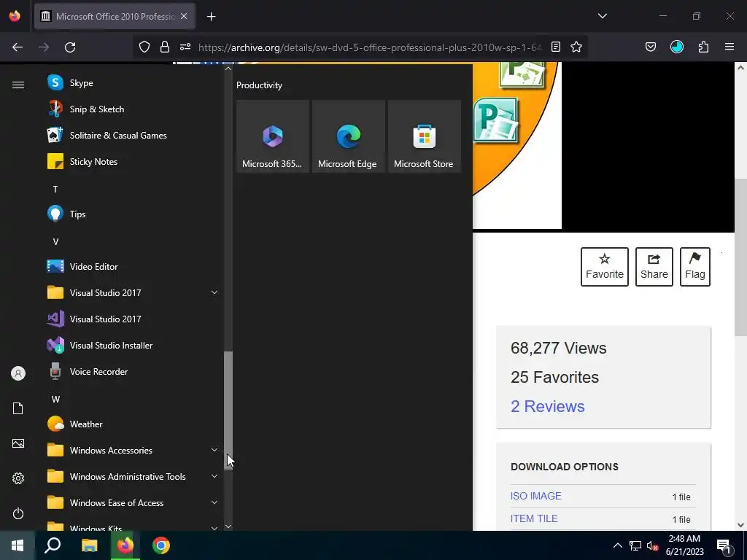The height and width of the screenshot is (560, 747).
Task: Open the Save to Pocket icon
Action: (650, 47)
